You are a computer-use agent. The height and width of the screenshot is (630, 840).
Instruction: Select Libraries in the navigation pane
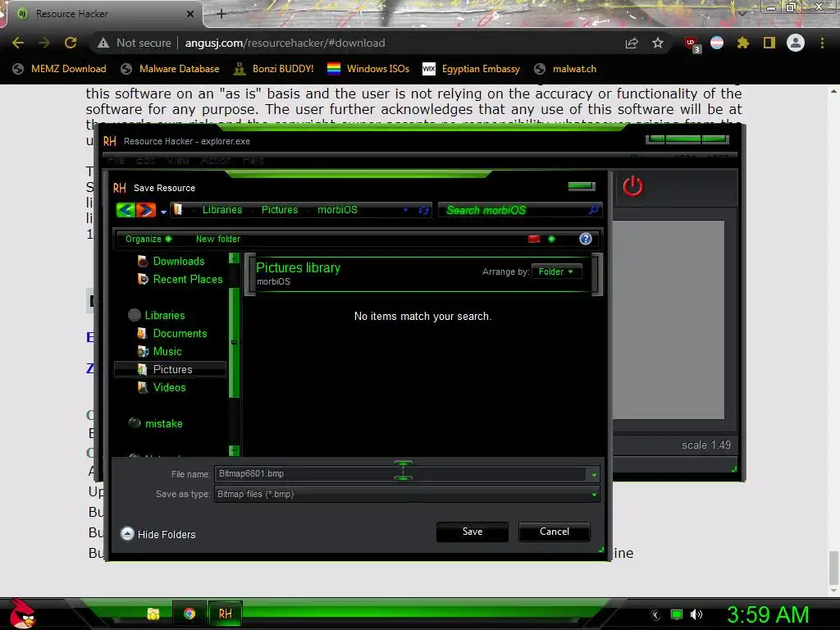[x=164, y=316]
